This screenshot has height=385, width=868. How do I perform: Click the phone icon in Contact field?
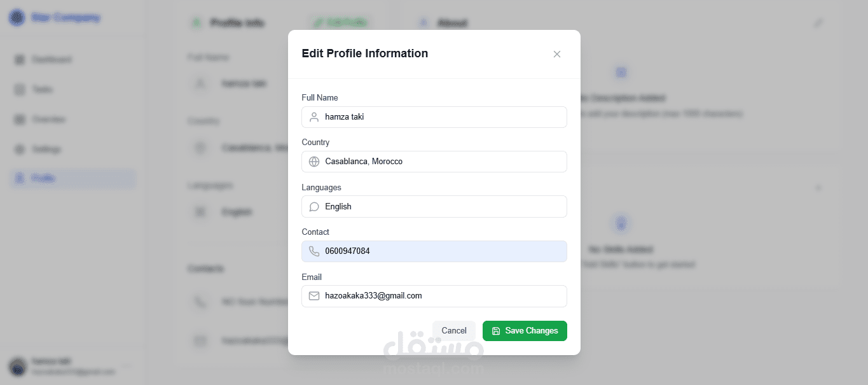click(314, 251)
